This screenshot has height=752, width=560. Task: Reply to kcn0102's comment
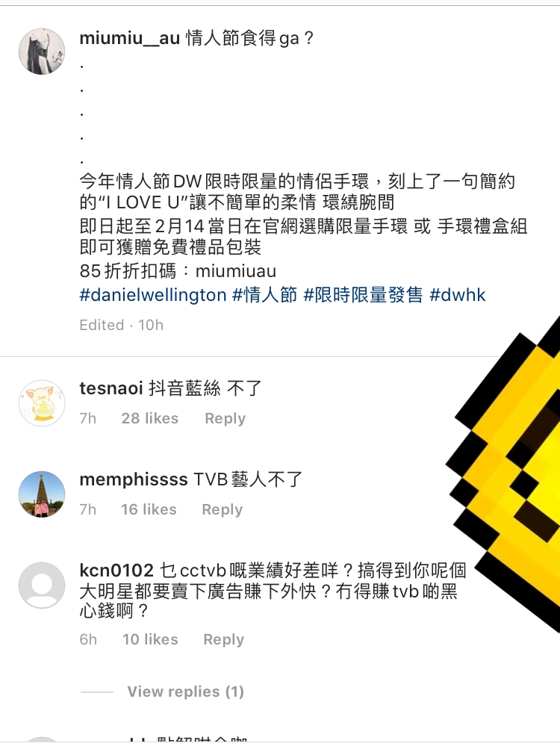[223, 639]
